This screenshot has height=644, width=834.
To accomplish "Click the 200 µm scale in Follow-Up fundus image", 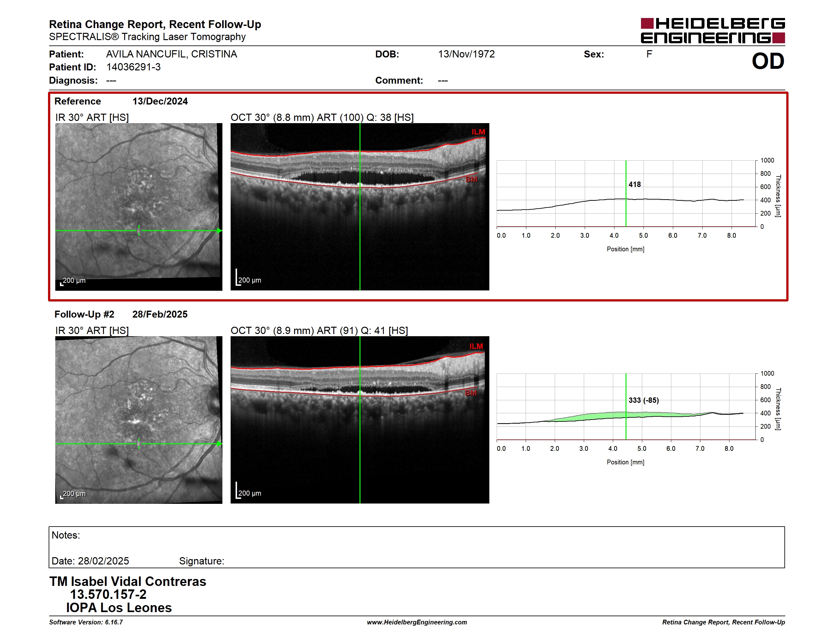I will (73, 494).
